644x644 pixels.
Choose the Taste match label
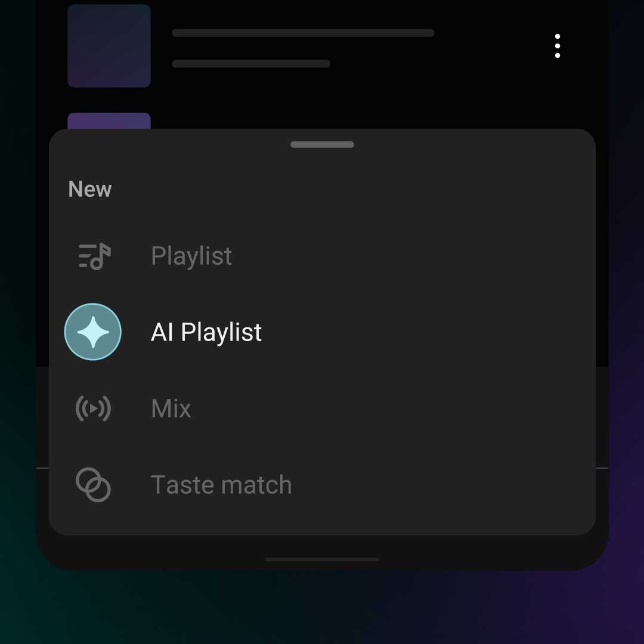(221, 485)
